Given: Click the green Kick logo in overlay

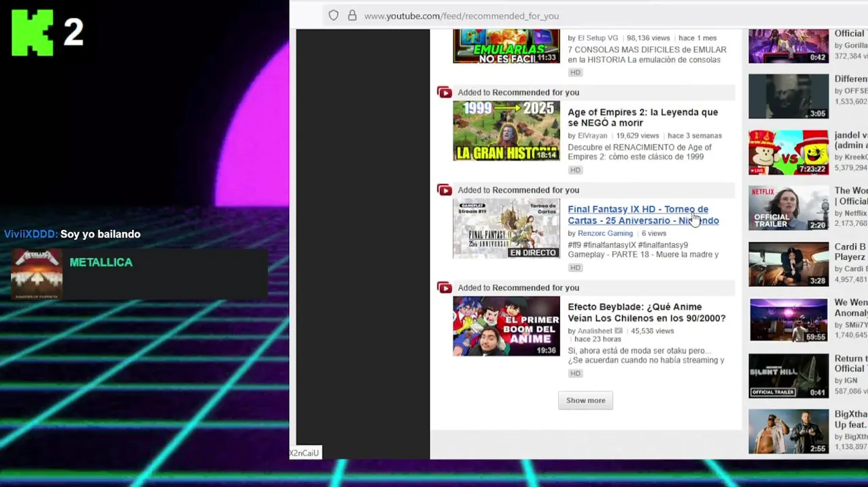Looking at the screenshot, I should click(32, 32).
